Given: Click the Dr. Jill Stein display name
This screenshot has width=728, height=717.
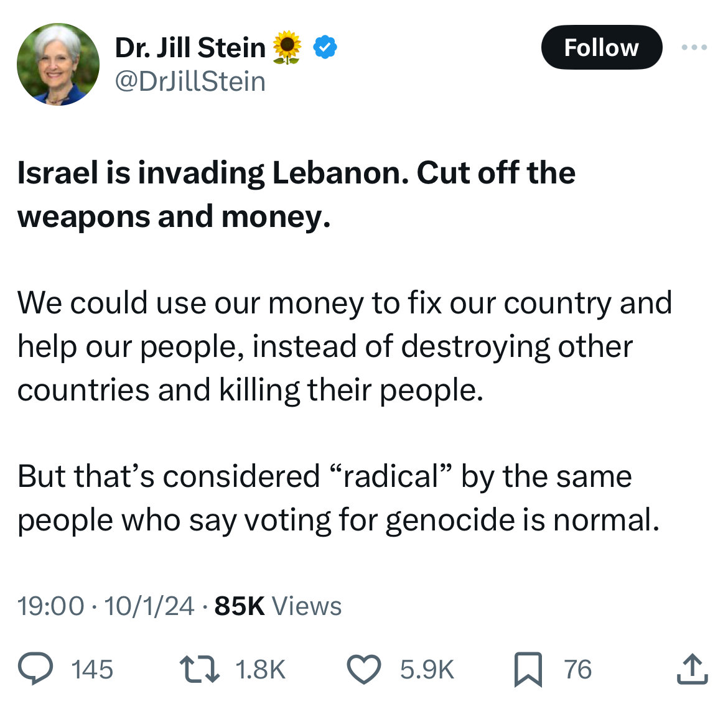Looking at the screenshot, I should [x=190, y=47].
